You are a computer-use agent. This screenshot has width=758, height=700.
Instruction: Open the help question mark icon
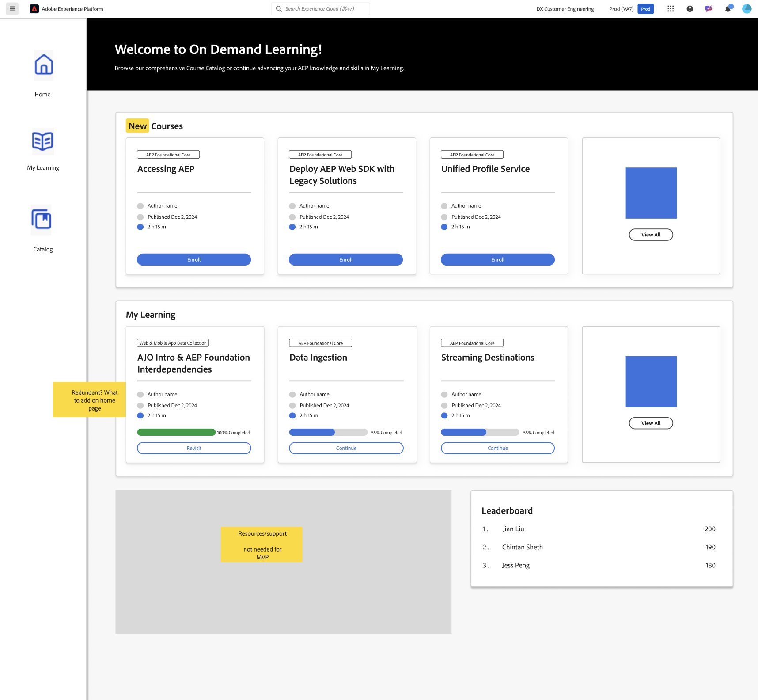pos(690,9)
